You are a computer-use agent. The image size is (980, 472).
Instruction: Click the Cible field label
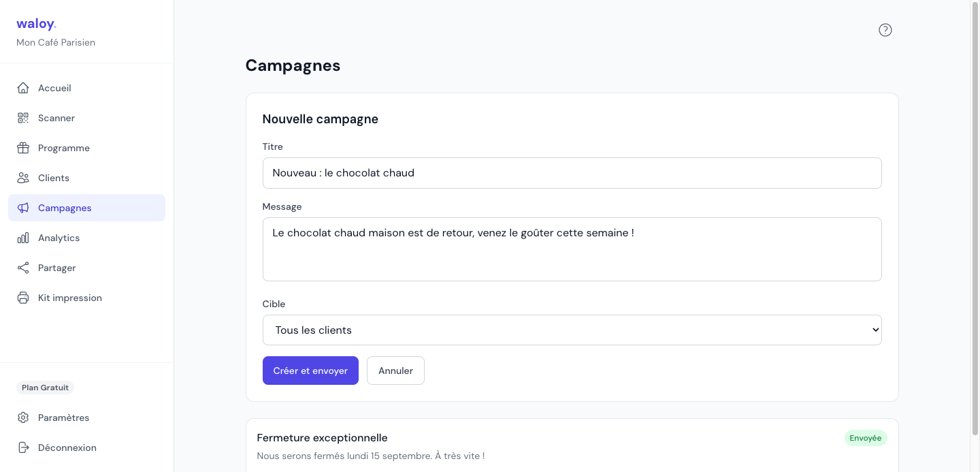point(274,304)
